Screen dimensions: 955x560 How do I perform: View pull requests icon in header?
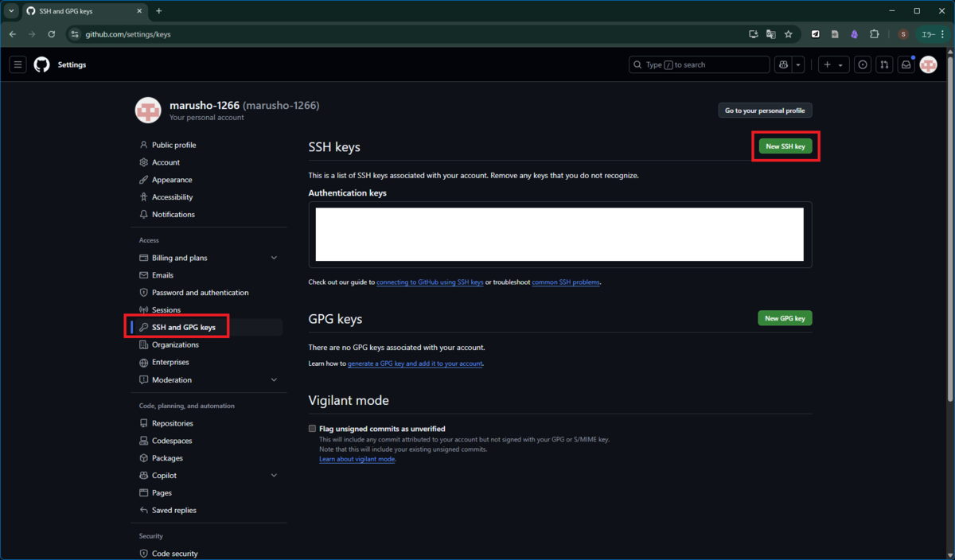(884, 64)
